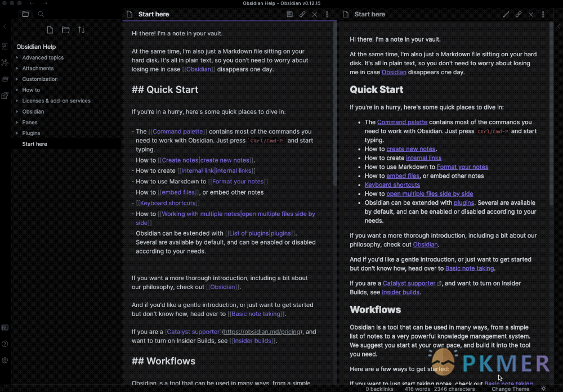
Task: Switch left pane to preview mode
Action: coord(290,15)
